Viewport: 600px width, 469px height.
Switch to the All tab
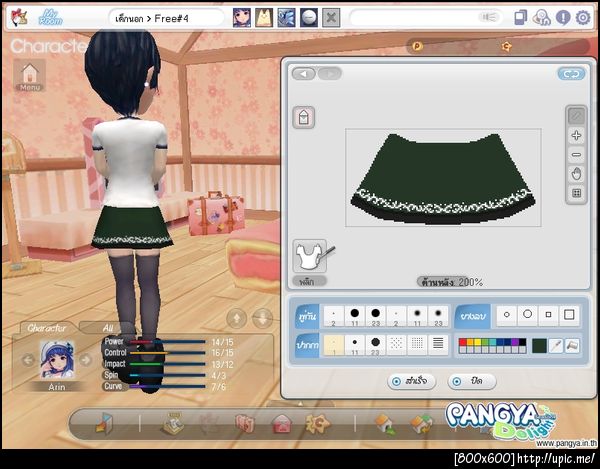[108, 328]
